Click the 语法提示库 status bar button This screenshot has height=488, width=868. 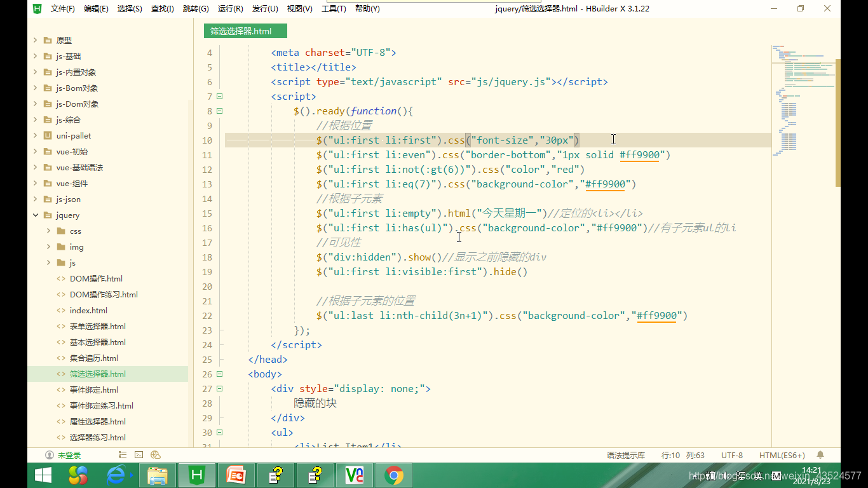click(626, 455)
